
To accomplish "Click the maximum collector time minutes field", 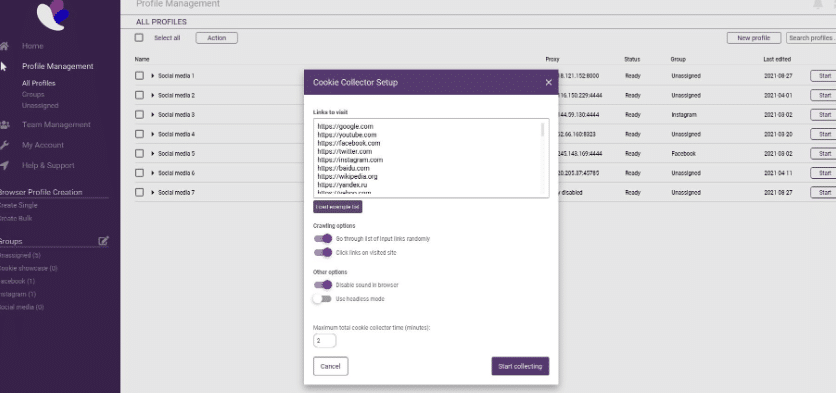I will [x=325, y=341].
